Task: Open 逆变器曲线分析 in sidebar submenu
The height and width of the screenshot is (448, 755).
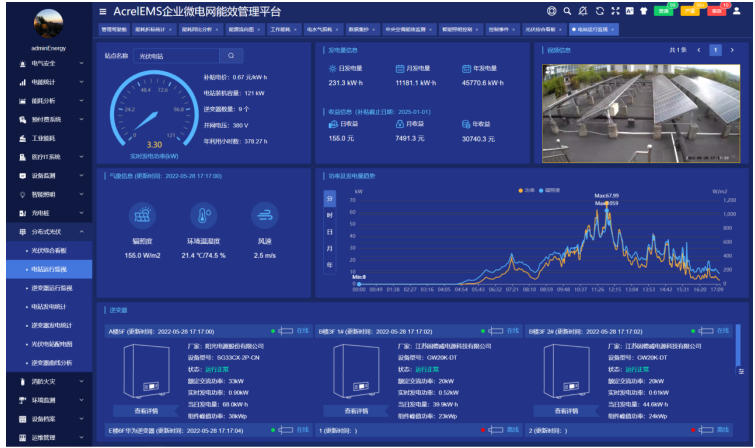Action: (x=49, y=363)
